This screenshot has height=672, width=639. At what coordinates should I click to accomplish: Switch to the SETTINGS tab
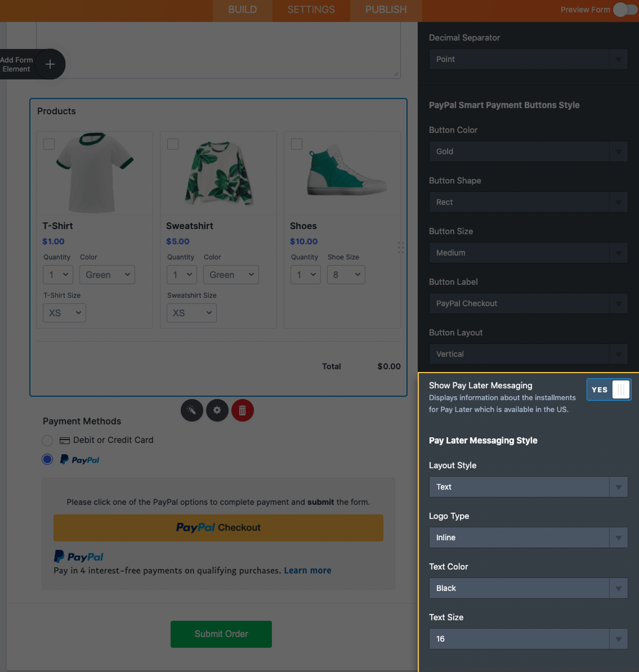pyautogui.click(x=311, y=9)
